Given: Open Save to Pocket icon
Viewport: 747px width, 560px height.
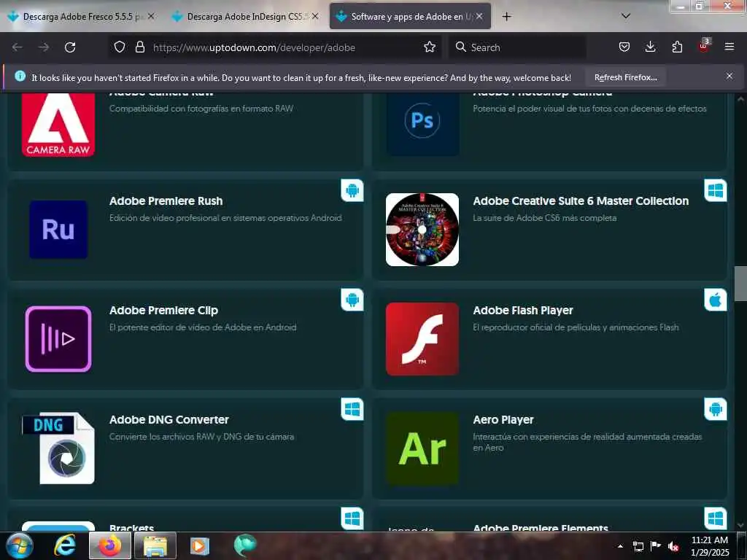Looking at the screenshot, I should (624, 47).
